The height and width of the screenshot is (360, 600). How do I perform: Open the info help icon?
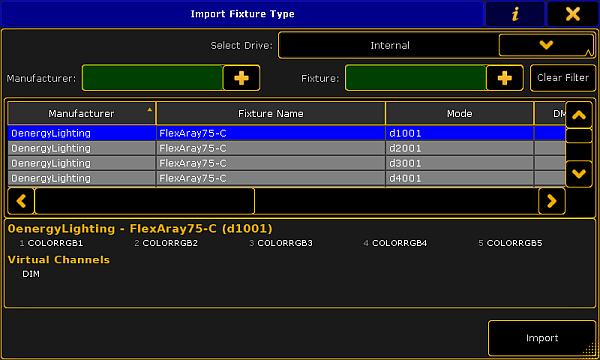tap(515, 14)
